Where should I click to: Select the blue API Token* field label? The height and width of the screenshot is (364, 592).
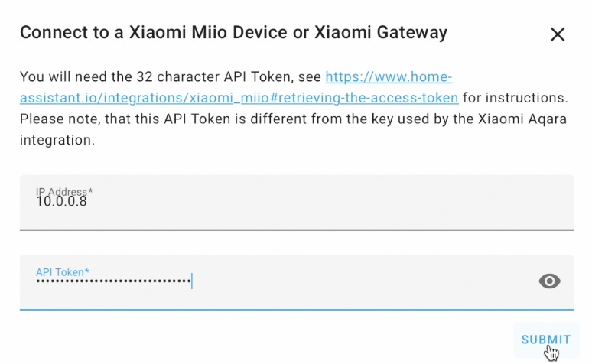pos(62,272)
